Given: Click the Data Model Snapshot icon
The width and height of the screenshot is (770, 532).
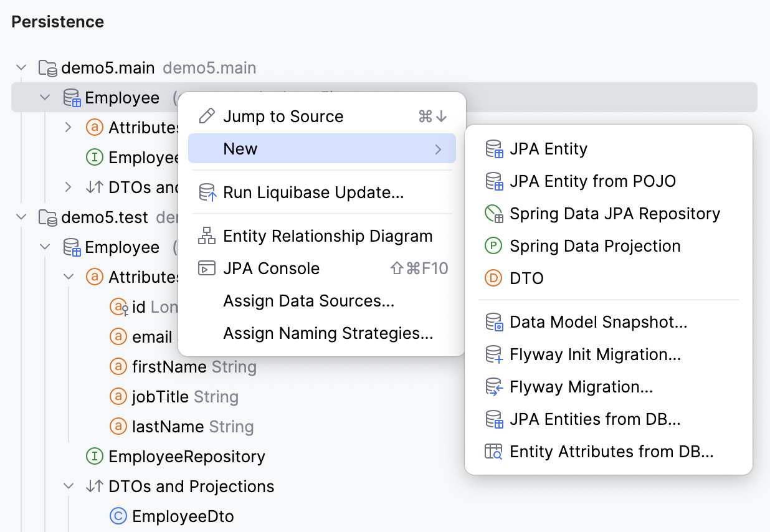Looking at the screenshot, I should pyautogui.click(x=493, y=323).
